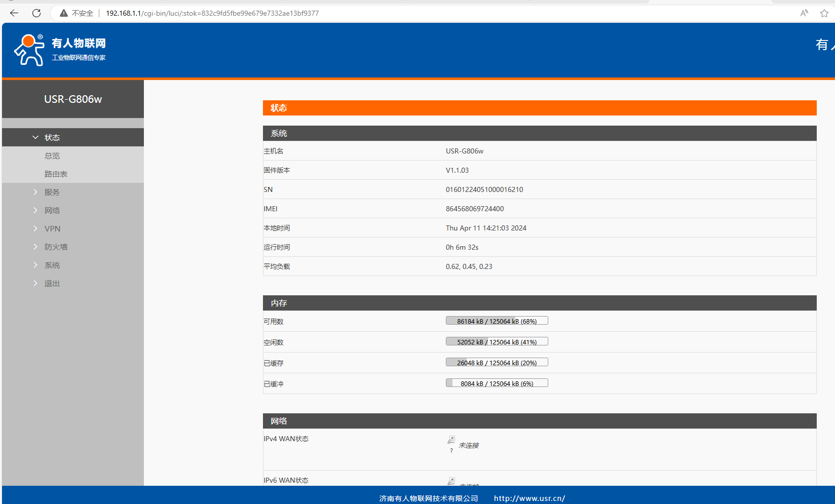This screenshot has height=504, width=835.
Task: Click the browser address bar URL
Action: coord(212,13)
